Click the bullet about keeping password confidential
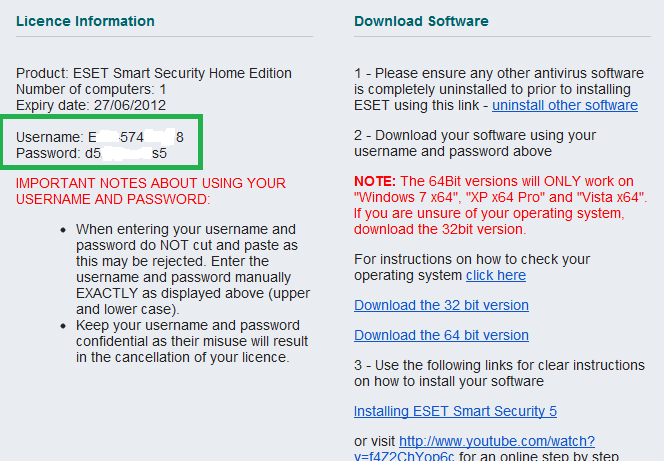Image resolution: width=664 pixels, height=461 pixels. click(x=192, y=341)
